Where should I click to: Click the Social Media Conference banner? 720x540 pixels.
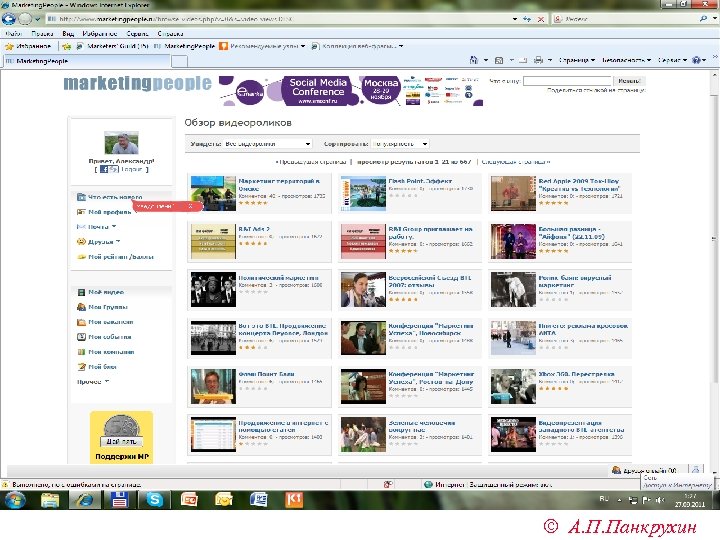351,91
